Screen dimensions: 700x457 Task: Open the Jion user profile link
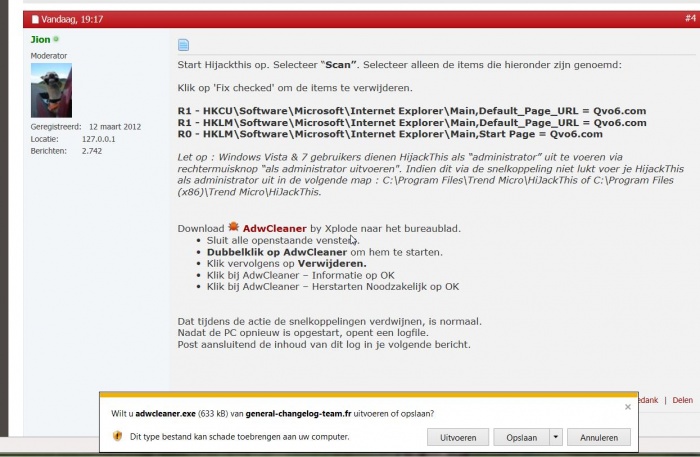40,39
